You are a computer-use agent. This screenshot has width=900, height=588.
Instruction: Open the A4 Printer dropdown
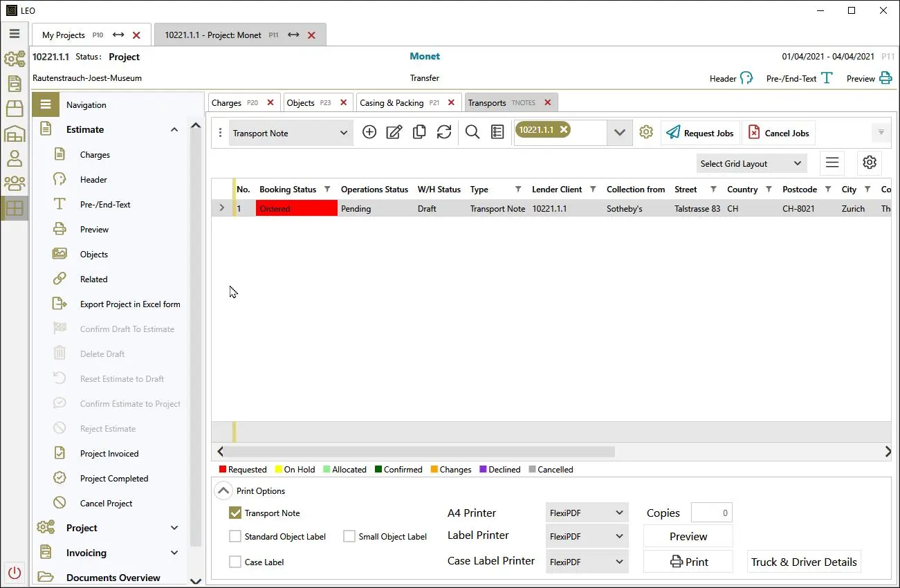click(587, 513)
